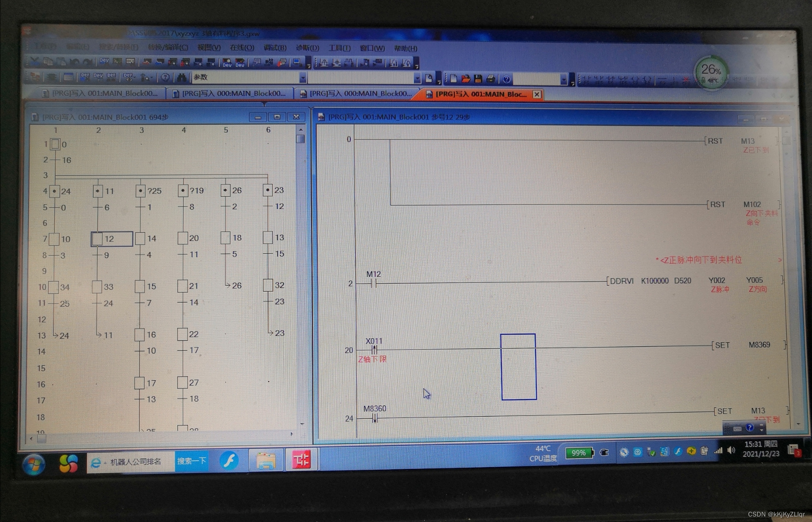Click the Save project floppy icon

(x=478, y=79)
